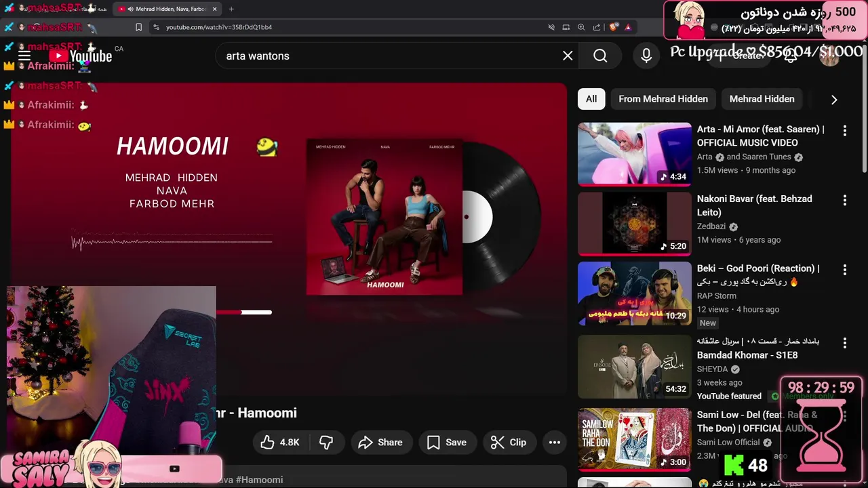The width and height of the screenshot is (868, 488).
Task: Visit the SHEYDA channel
Action: pos(713,369)
